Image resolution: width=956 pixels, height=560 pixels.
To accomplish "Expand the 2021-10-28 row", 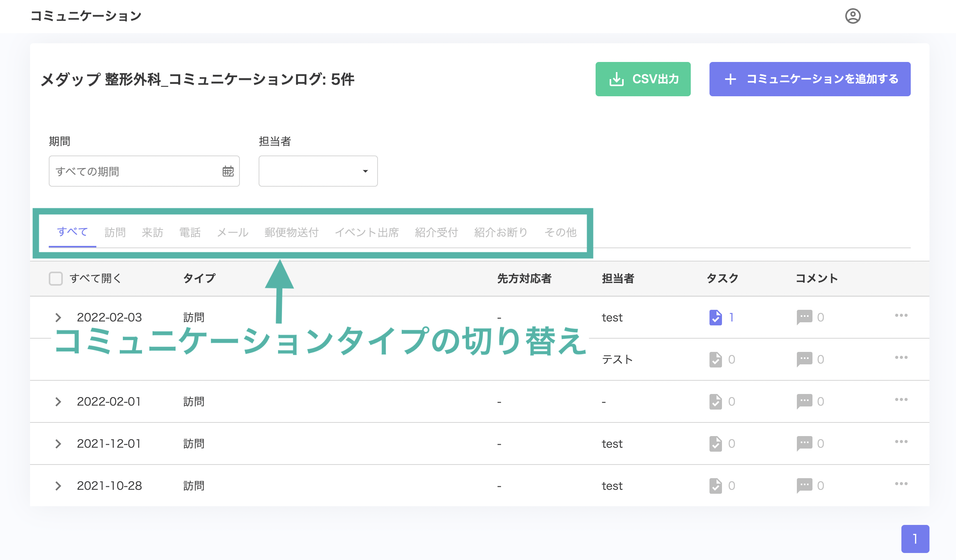I will coord(58,486).
